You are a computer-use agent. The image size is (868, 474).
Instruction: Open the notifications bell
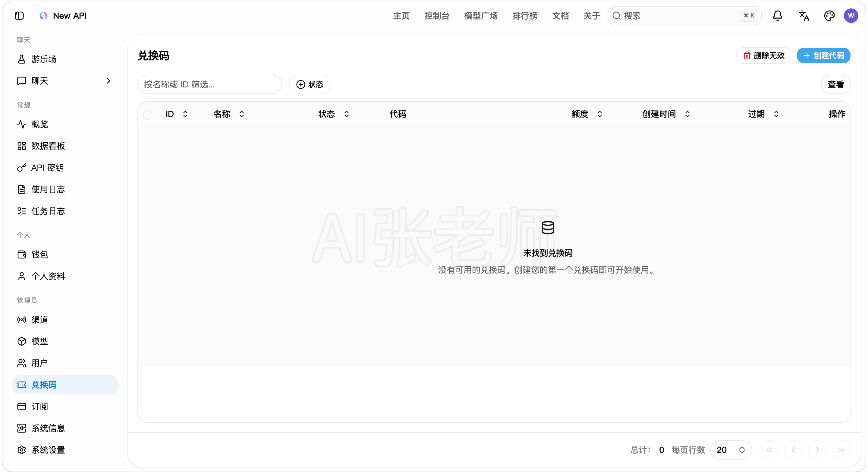[x=777, y=15]
